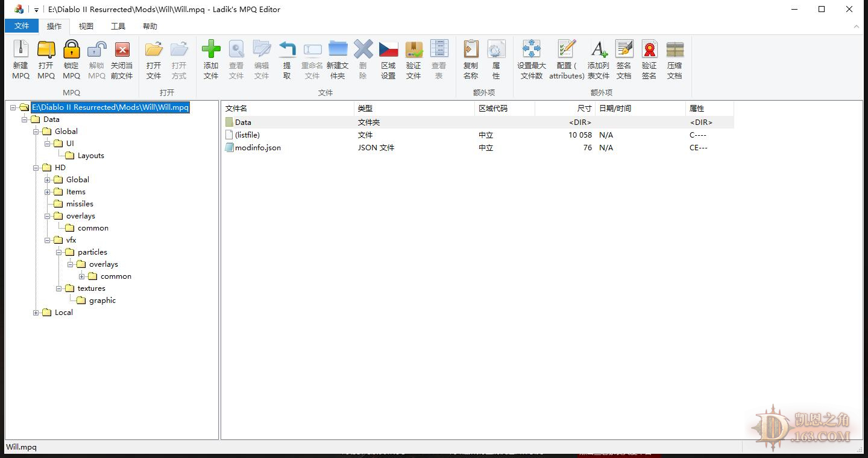The height and width of the screenshot is (458, 868).
Task: Click the CE--- attribute cell
Action: coord(699,148)
